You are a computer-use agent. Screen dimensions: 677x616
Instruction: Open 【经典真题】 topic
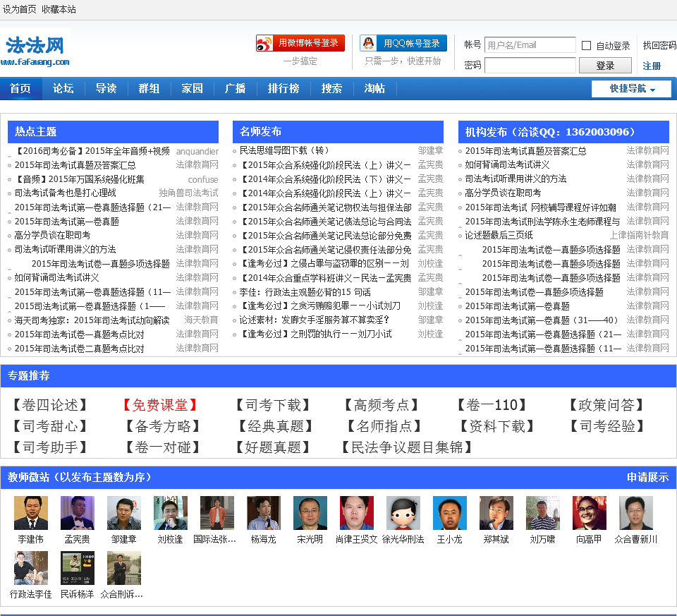(x=276, y=426)
